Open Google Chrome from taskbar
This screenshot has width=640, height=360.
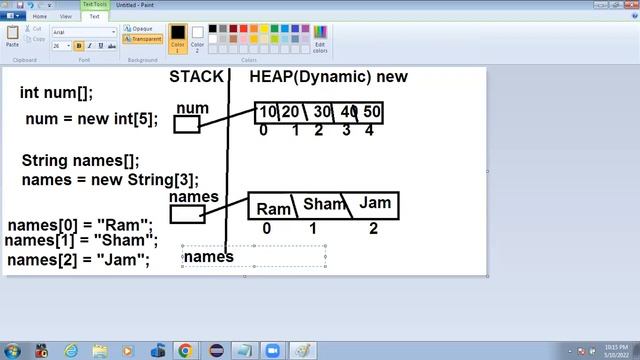click(x=185, y=351)
